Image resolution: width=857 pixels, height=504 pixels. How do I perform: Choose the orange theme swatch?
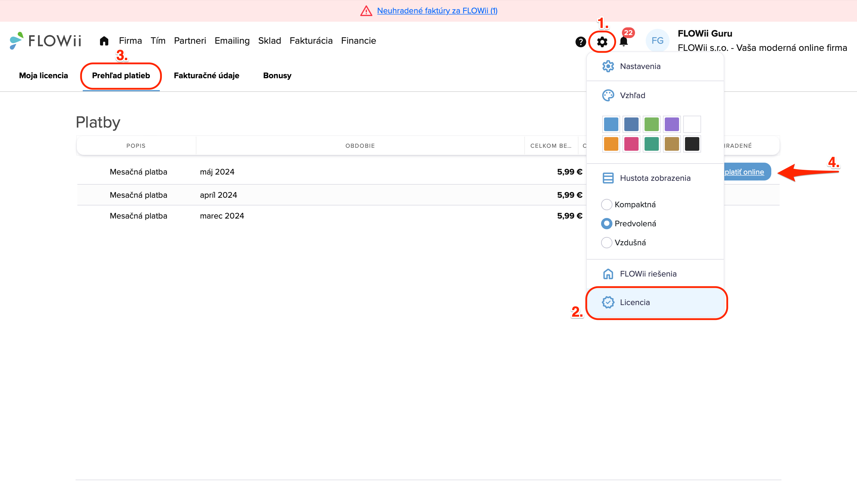(x=611, y=144)
